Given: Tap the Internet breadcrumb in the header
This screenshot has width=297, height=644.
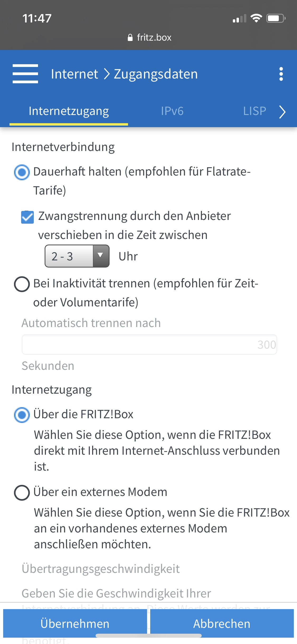Looking at the screenshot, I should click(x=74, y=74).
